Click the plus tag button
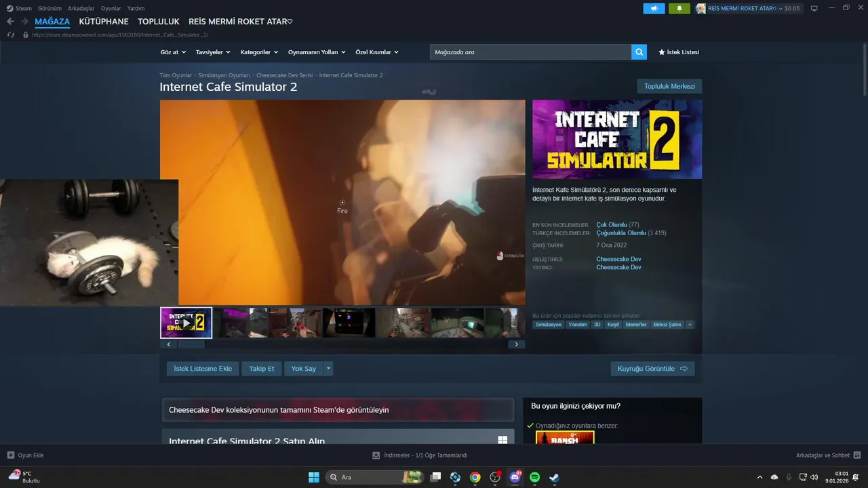 (x=690, y=325)
